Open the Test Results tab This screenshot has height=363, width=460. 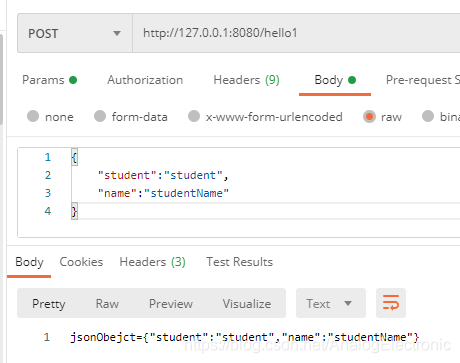(239, 262)
